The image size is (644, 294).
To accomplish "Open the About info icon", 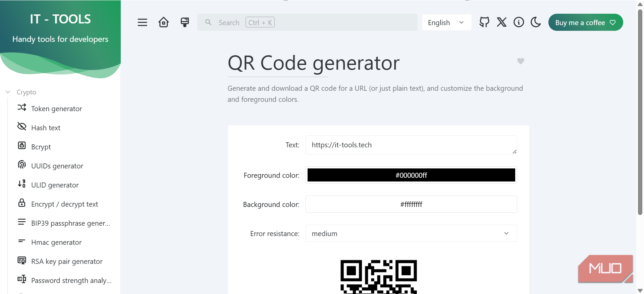I will pyautogui.click(x=519, y=22).
